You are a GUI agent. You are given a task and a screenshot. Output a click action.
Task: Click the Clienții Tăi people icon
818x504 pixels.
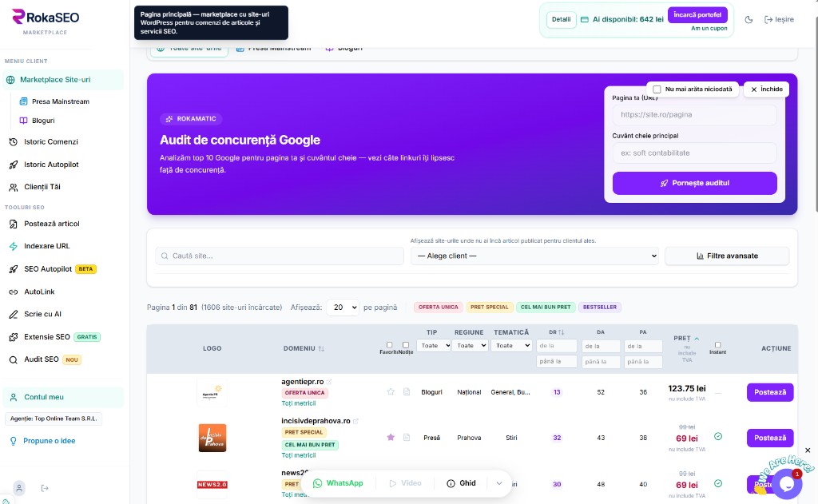[x=14, y=188]
